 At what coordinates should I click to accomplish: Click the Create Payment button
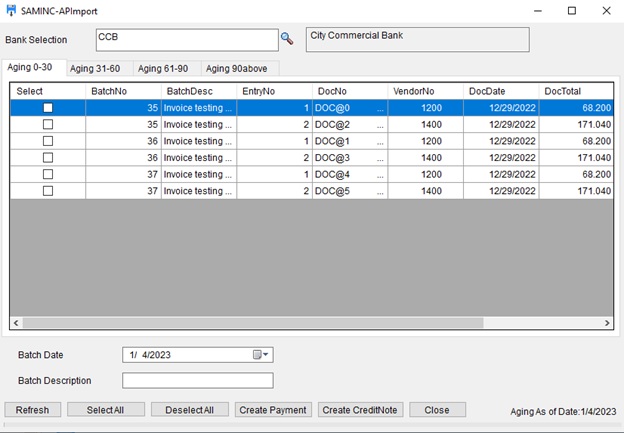pyautogui.click(x=273, y=410)
